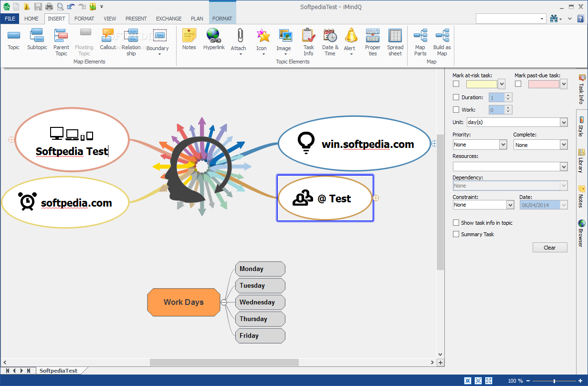Tick the Work checkbox
Viewport: 588px width, 386px height.
point(456,110)
